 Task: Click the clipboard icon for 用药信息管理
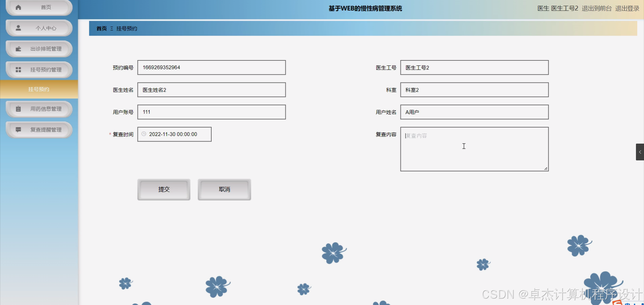(x=18, y=109)
